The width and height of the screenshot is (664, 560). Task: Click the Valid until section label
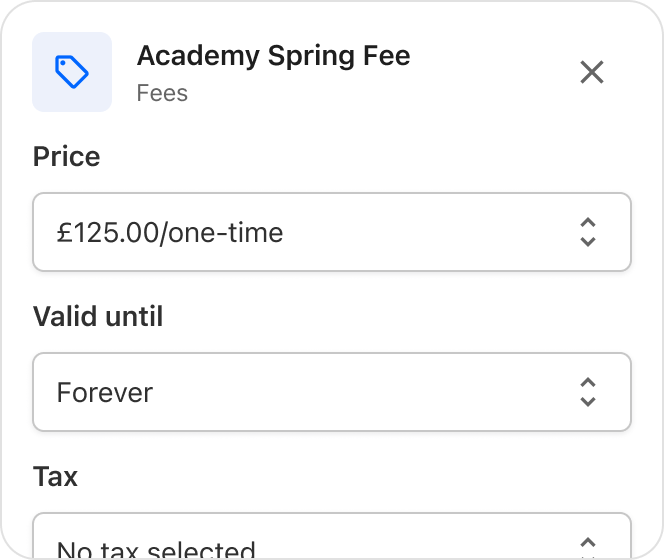point(98,316)
